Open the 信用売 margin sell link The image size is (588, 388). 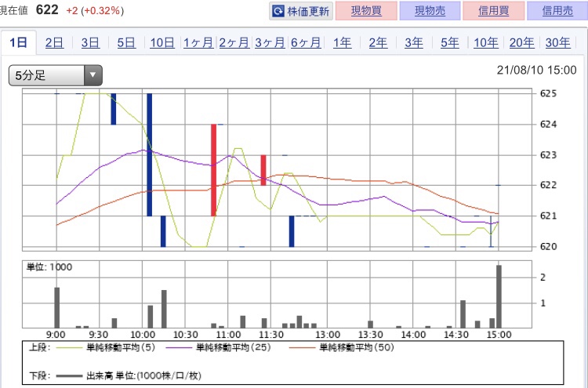coord(557,11)
